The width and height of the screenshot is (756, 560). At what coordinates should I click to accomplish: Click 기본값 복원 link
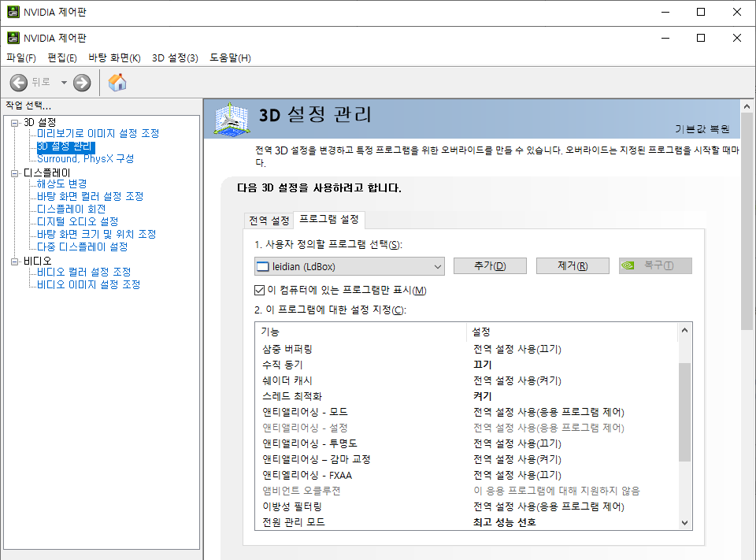[702, 129]
